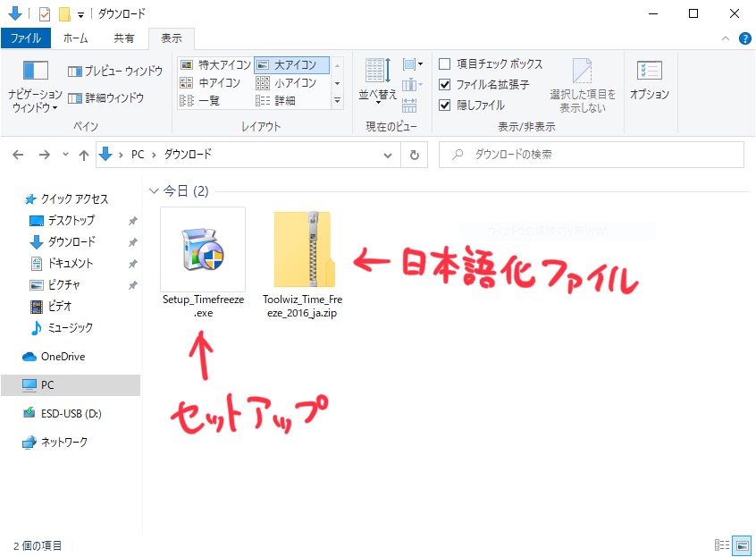This screenshot has height=557, width=756.
Task: Open the address bar history dropdown
Action: (x=388, y=155)
